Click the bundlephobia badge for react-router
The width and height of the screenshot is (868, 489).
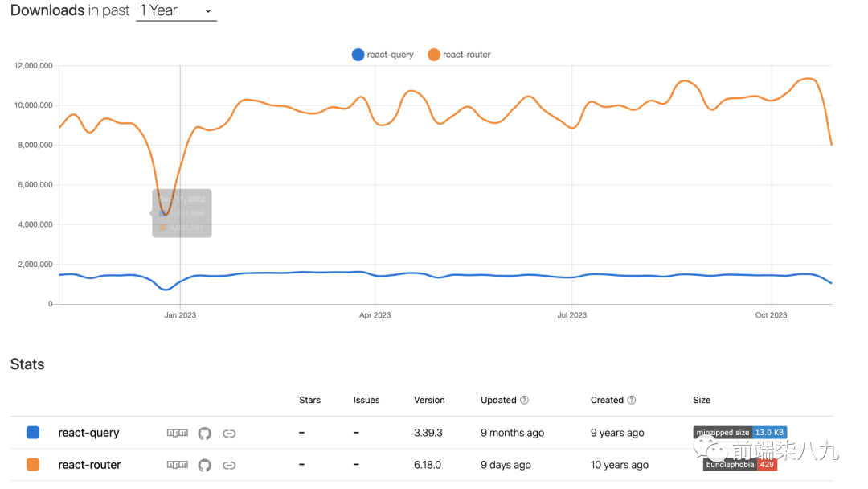(x=740, y=464)
